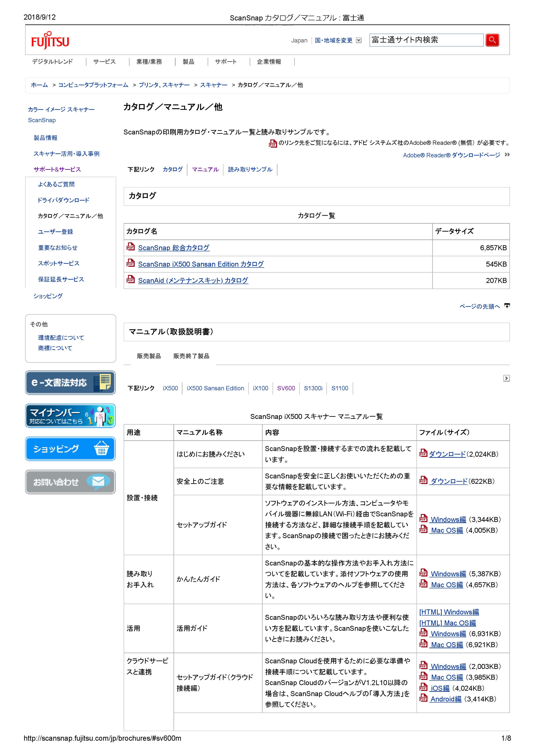Jump to SV600 anchor link
The width and height of the screenshot is (535, 756).
coord(286,388)
